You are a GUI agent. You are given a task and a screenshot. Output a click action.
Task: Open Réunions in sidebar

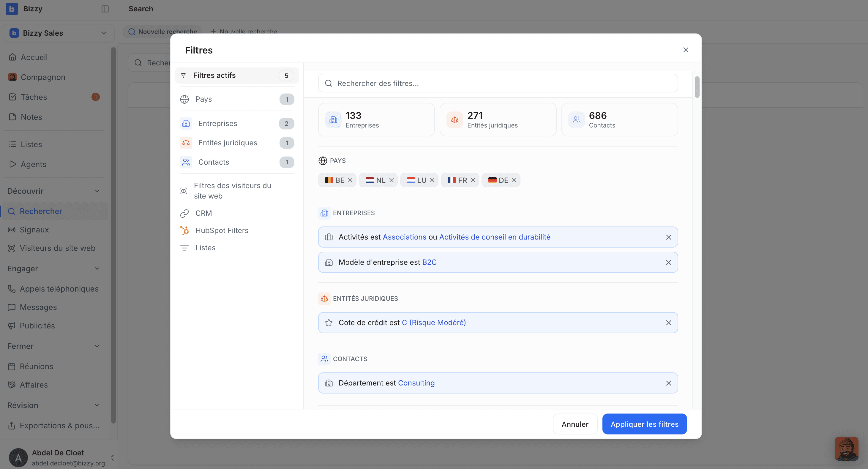pyautogui.click(x=30, y=366)
